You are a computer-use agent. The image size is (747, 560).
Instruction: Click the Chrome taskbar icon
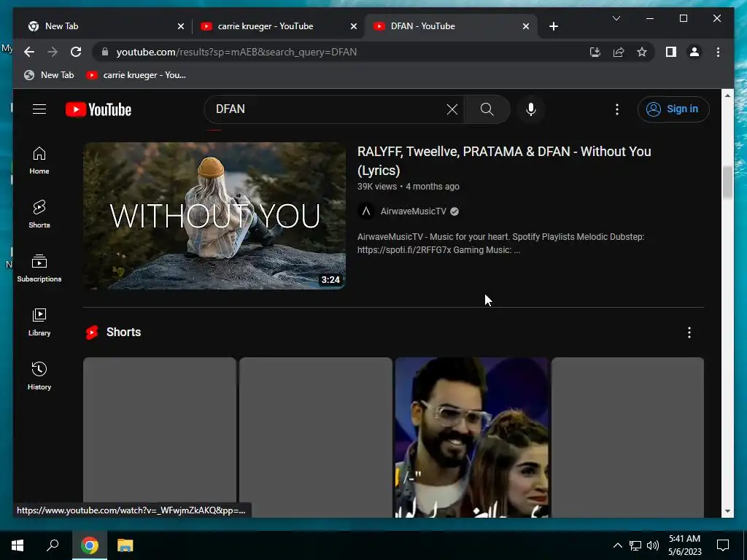click(x=90, y=545)
